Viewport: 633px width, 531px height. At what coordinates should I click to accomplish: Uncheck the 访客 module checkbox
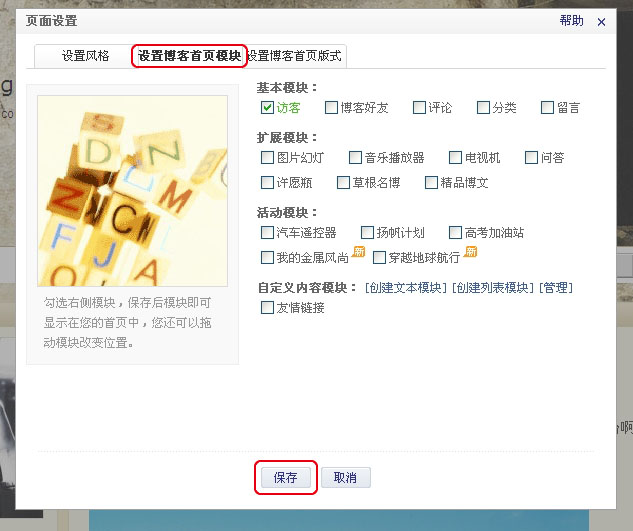tap(267, 108)
